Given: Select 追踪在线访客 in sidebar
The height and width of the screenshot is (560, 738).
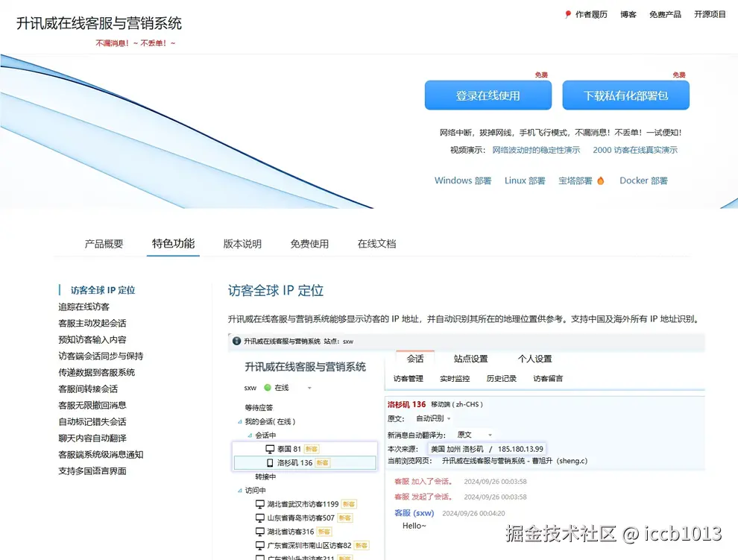Looking at the screenshot, I should [x=83, y=307].
